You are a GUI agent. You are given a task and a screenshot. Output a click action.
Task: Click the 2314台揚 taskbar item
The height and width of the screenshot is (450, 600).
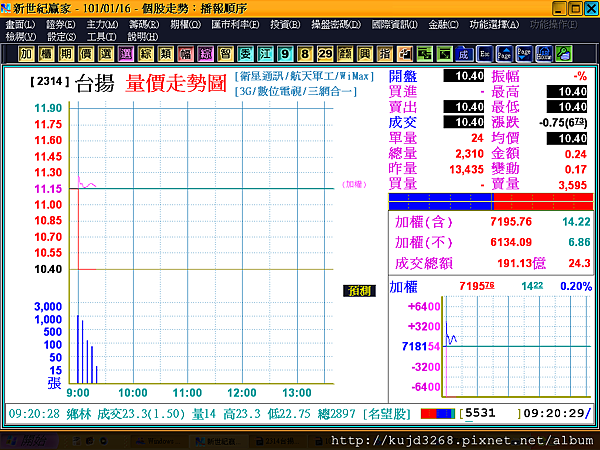[277, 442]
